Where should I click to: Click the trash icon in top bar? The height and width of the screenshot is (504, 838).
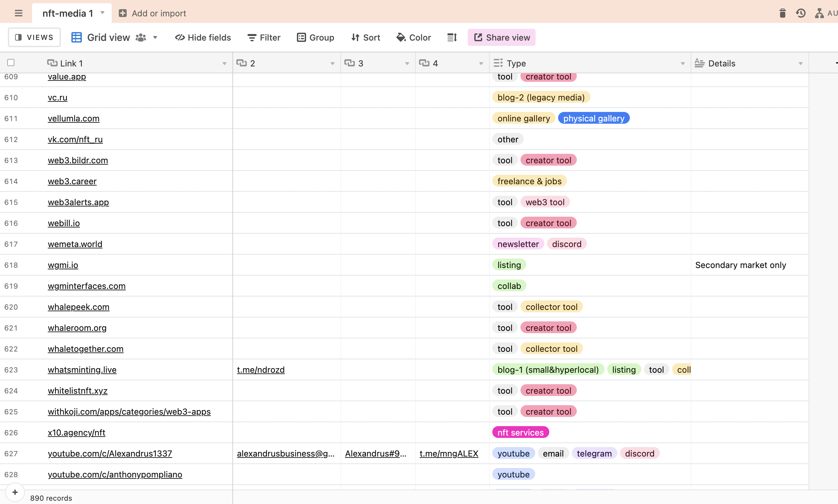point(782,13)
